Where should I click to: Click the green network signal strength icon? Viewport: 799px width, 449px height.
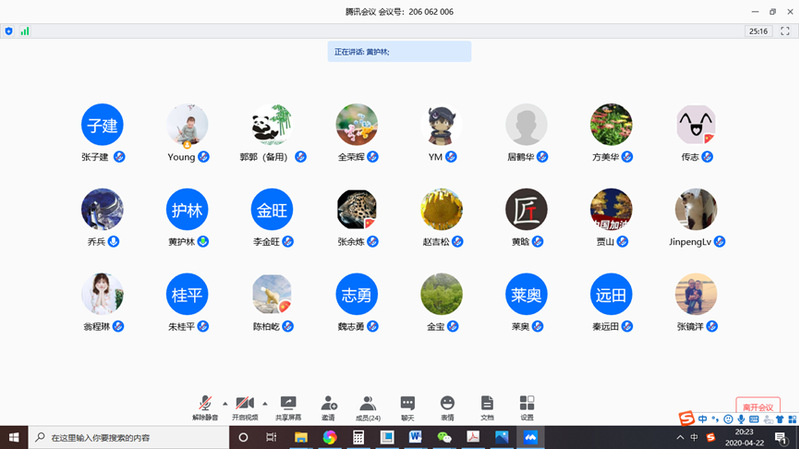point(25,31)
